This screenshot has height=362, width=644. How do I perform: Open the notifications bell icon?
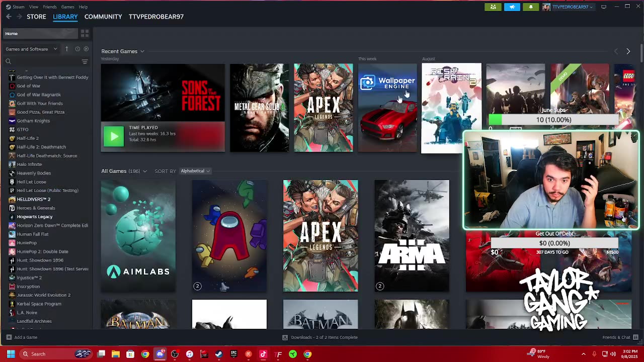click(x=531, y=7)
